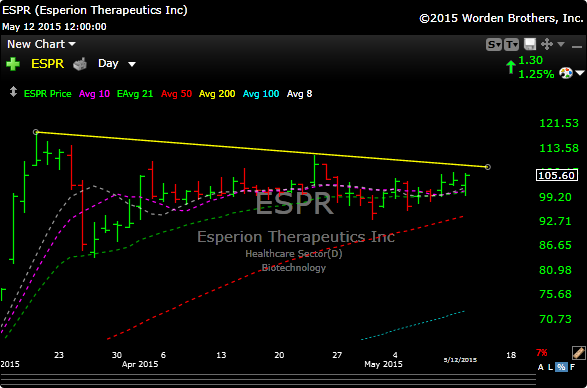Click the 70.73 price axis label
Screen dimensions: 587x388
pos(556,319)
